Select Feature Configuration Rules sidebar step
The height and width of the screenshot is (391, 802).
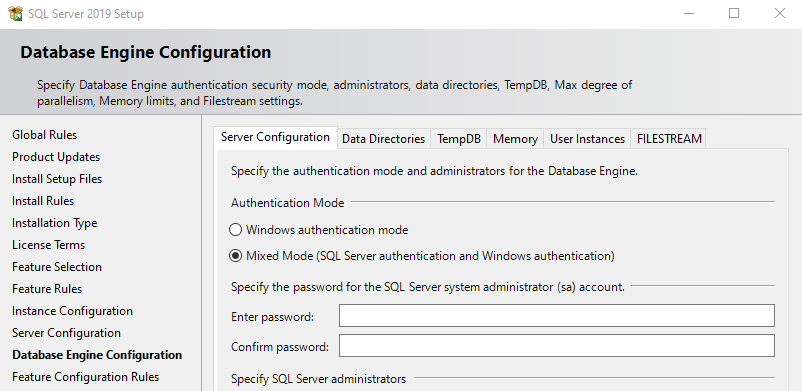click(85, 377)
